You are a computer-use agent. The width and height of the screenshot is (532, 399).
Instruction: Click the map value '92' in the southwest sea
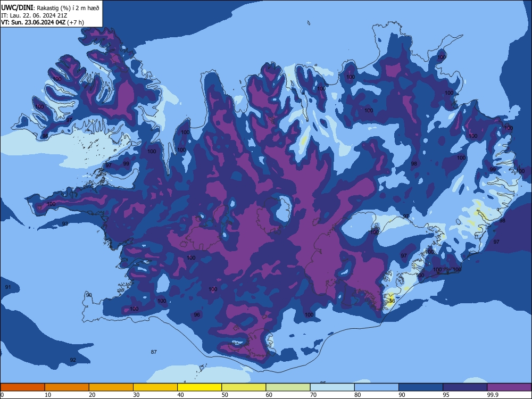tap(73, 360)
